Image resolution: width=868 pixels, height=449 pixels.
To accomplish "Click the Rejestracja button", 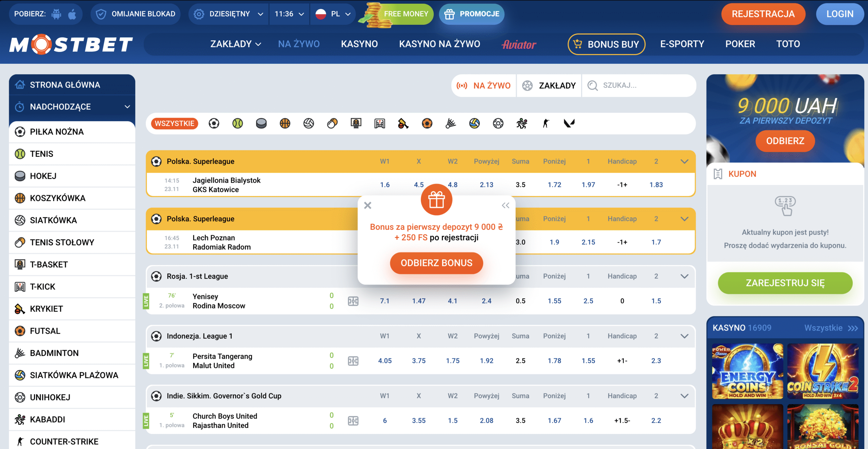I will (763, 14).
